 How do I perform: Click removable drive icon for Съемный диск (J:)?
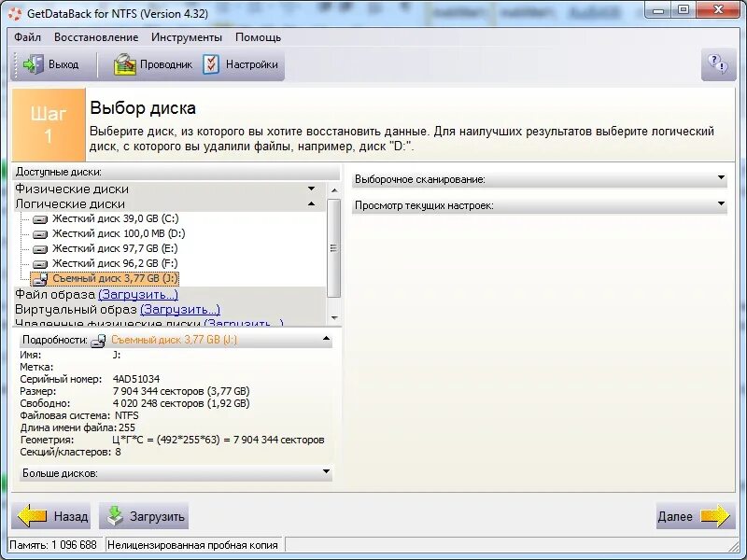tap(40, 278)
